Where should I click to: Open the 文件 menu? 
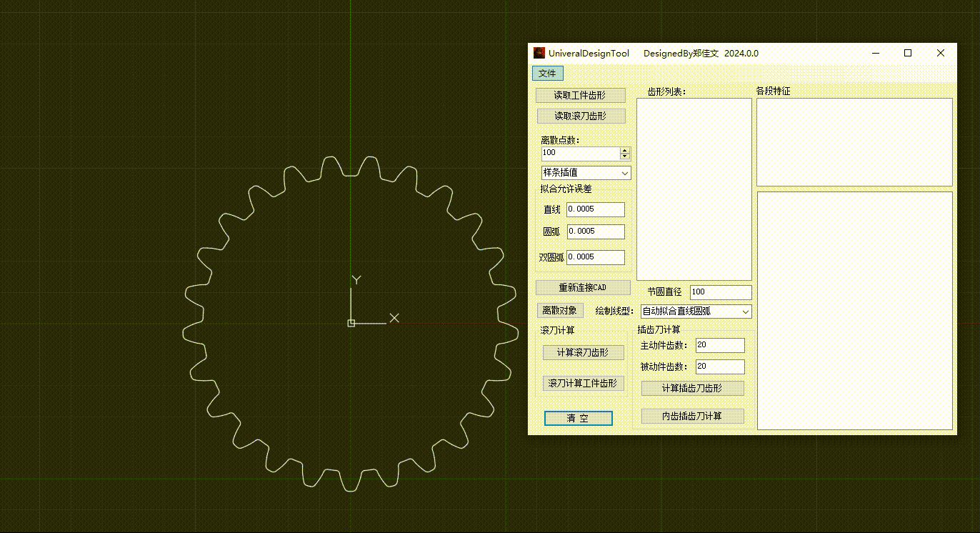tap(547, 74)
